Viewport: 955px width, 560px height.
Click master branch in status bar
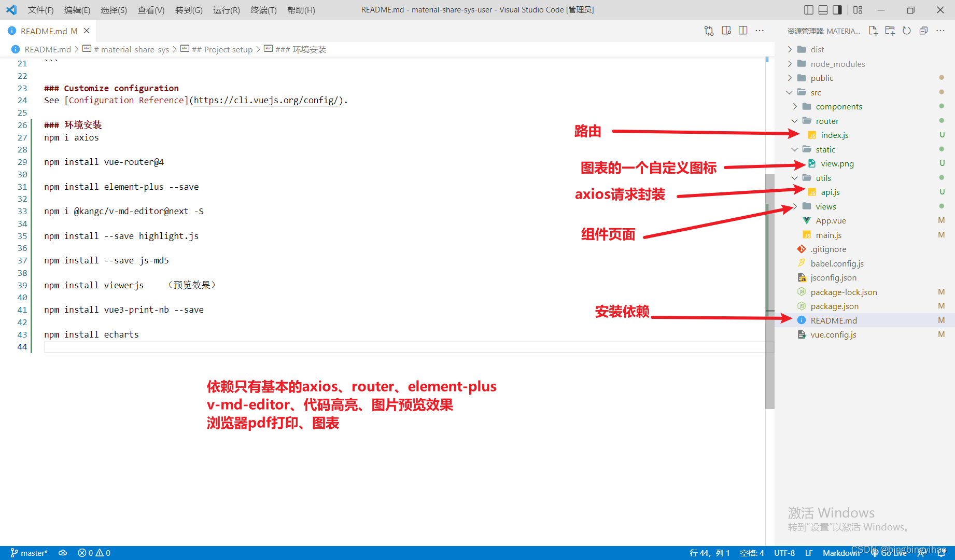tap(29, 553)
